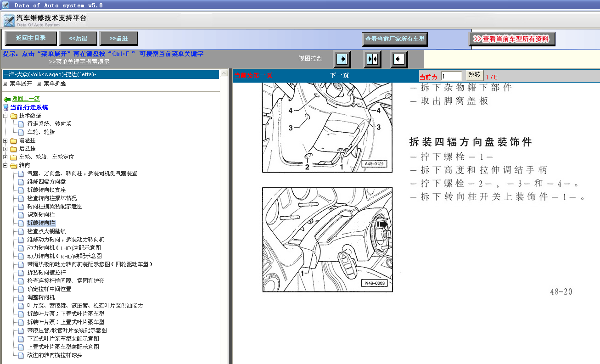
Task: Click the app logo beside 汽车维修技术支持平台
Action: pos(9,21)
